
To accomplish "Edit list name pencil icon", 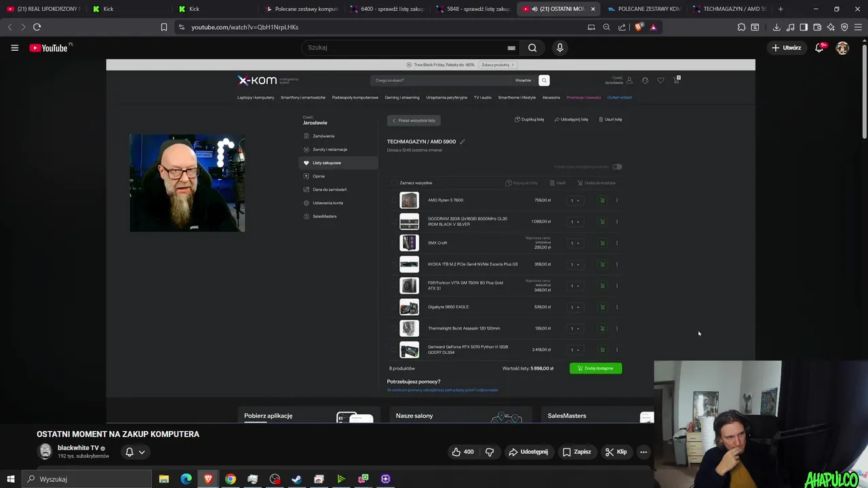I will (462, 142).
